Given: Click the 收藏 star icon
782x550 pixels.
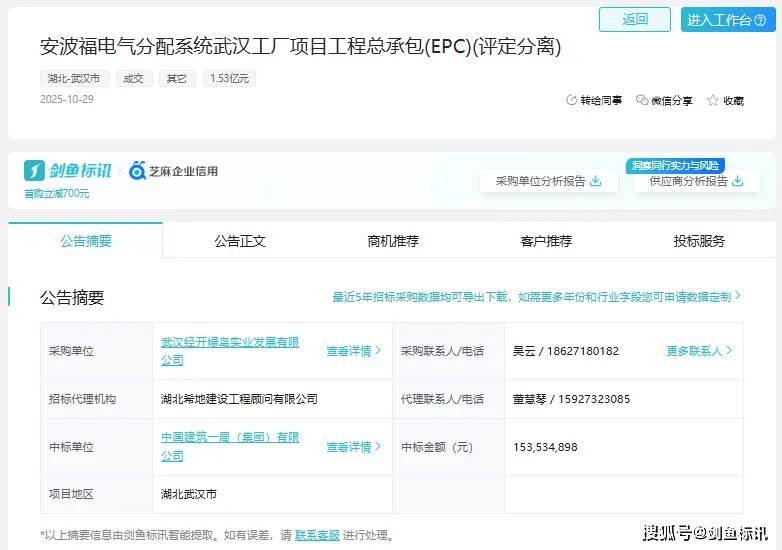Looking at the screenshot, I should 713,100.
